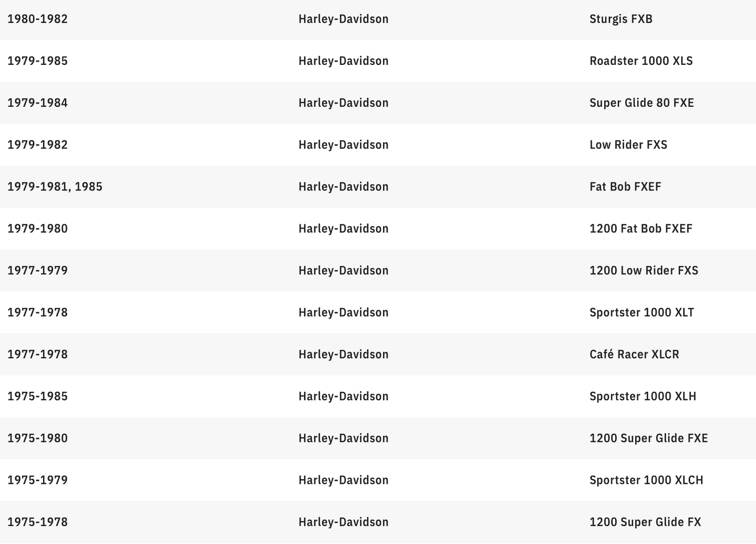The image size is (756, 544).
Task: Click the 1200 Low Rider FXS cell
Action: pyautogui.click(x=644, y=270)
